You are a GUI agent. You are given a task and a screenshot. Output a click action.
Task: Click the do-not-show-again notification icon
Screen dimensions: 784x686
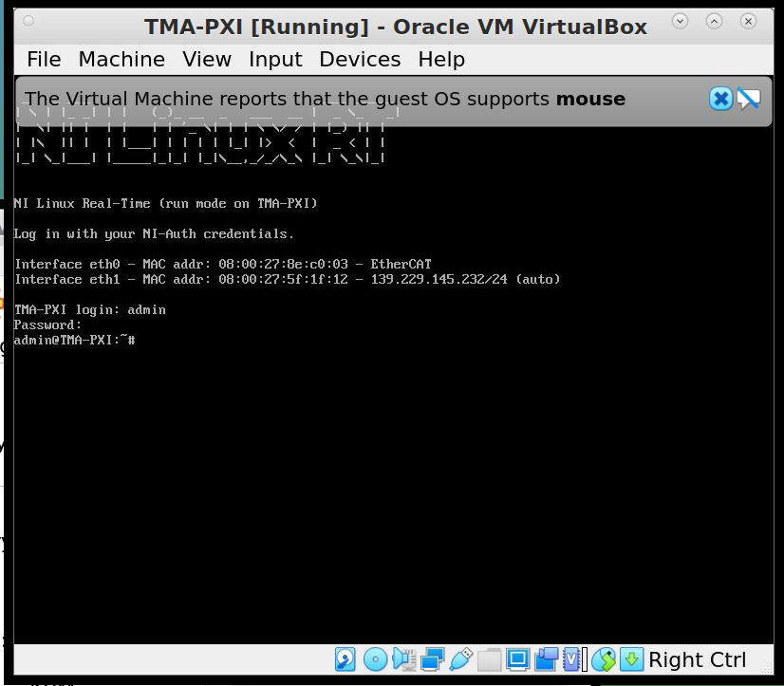(x=748, y=99)
